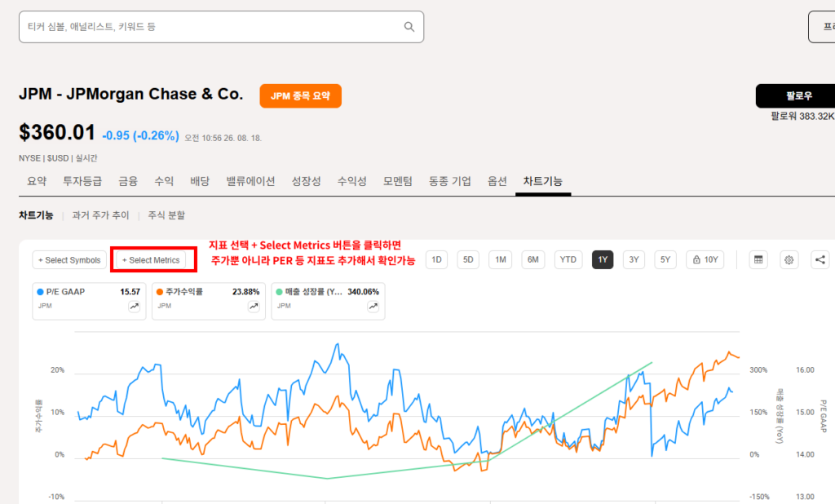
Task: Set chart range to 5Y
Action: (x=665, y=259)
